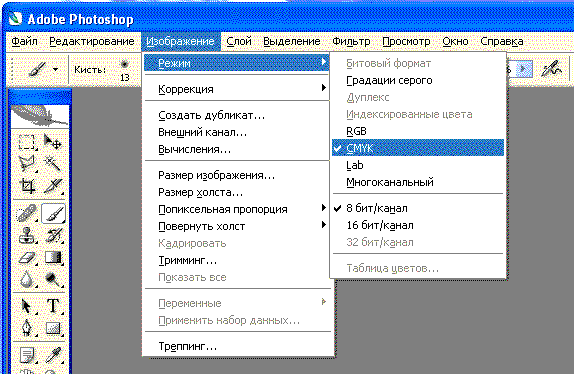574x374 pixels.
Task: Open the Выделение menu
Action: [x=292, y=41]
